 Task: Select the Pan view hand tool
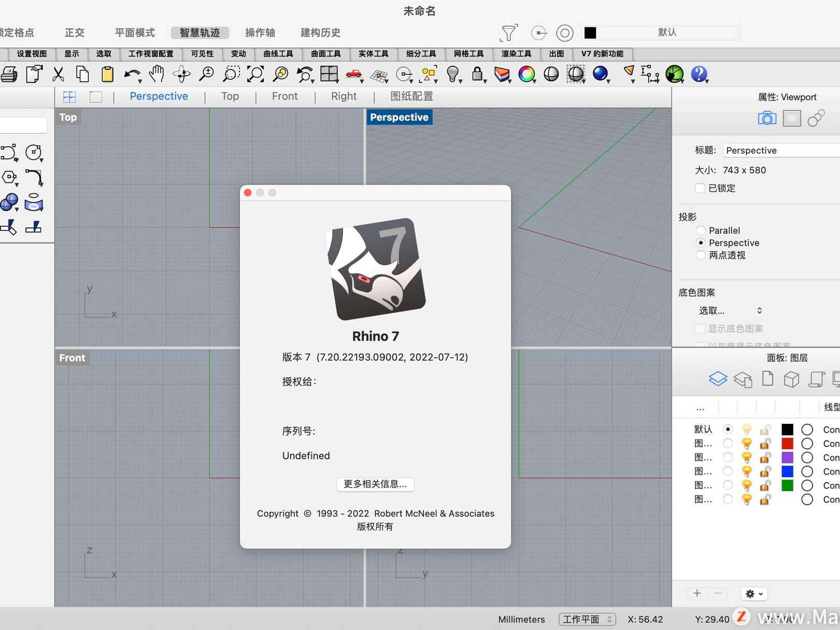click(x=156, y=74)
